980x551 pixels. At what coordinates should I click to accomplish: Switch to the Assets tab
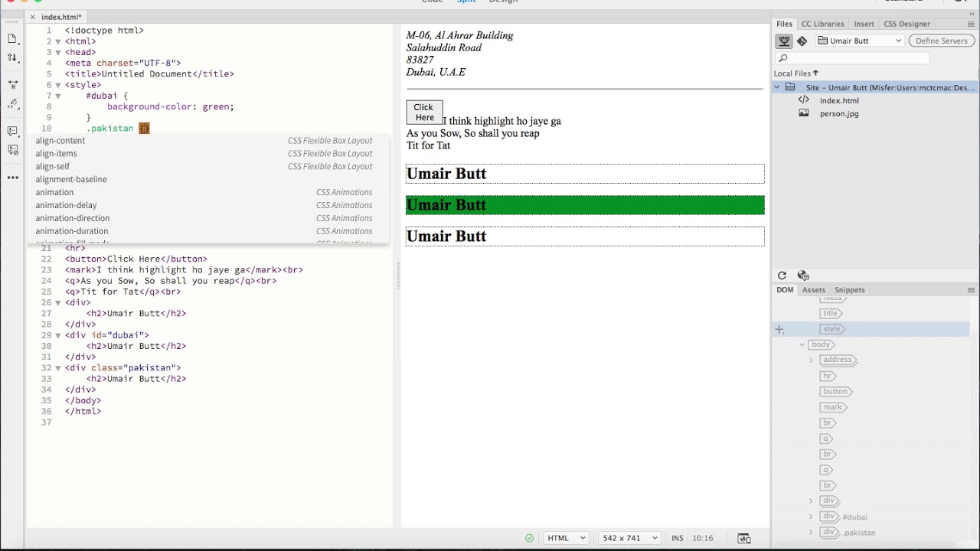[813, 290]
